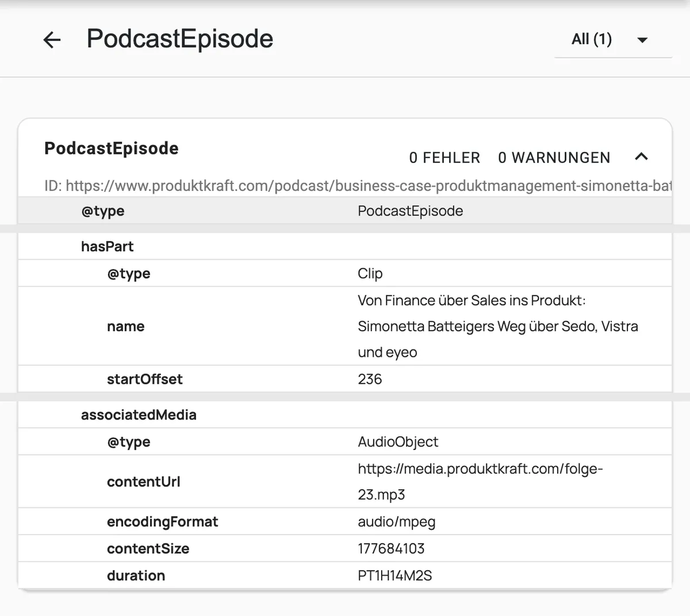Viewport: 690px width, 616px height.
Task: Click the PodcastEpisode type value
Action: [x=411, y=211]
